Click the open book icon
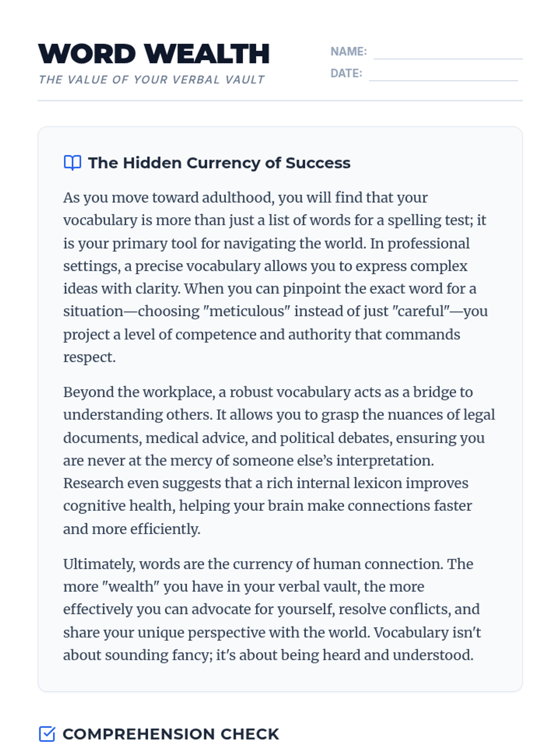Screen dimensions: 560x747 pos(72,163)
